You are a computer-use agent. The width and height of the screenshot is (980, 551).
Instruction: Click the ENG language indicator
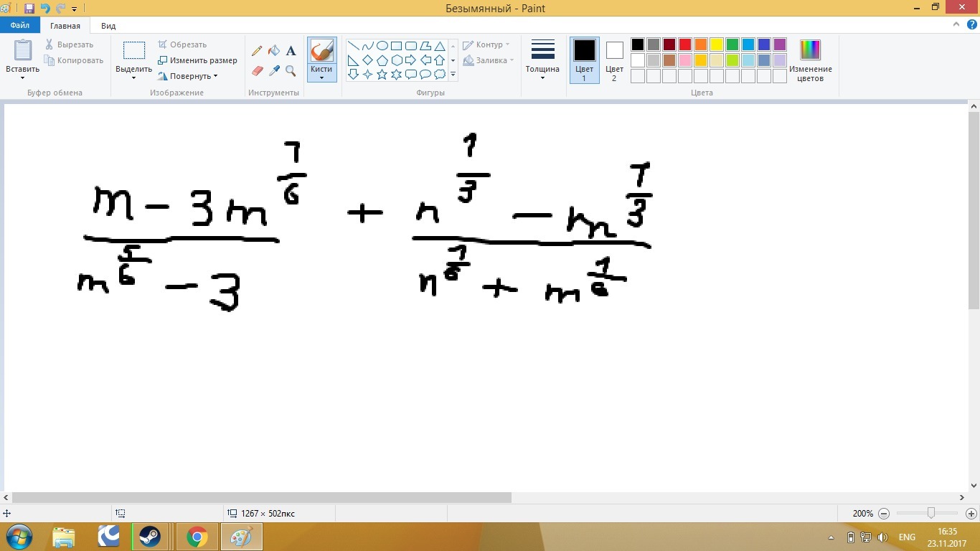click(907, 537)
